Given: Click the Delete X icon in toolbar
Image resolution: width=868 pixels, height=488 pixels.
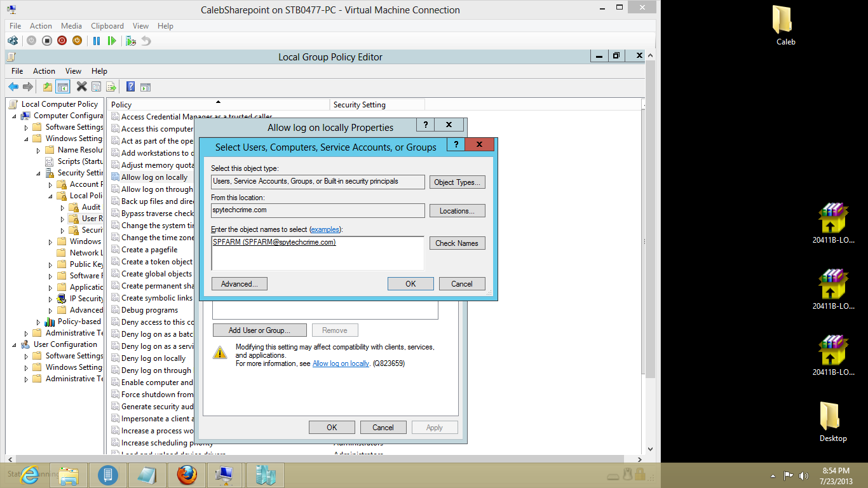Looking at the screenshot, I should tap(81, 86).
